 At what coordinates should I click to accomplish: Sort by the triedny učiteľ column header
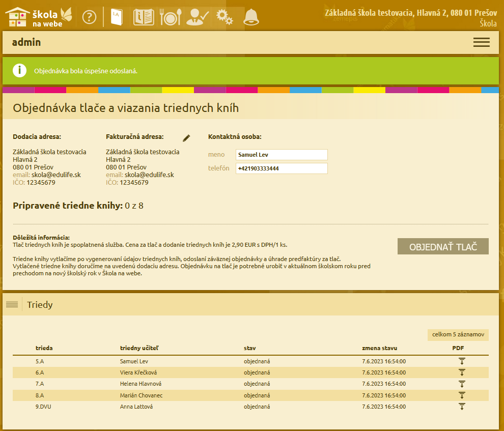pos(139,348)
